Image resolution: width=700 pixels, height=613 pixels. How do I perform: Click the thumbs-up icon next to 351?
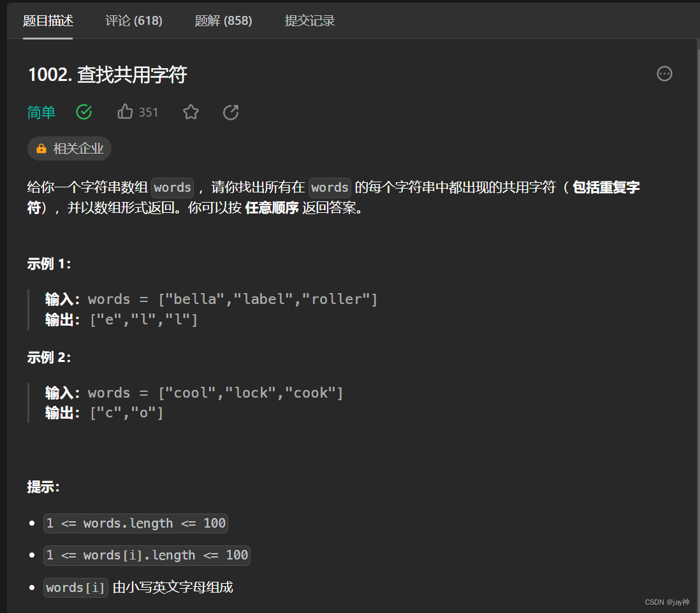coord(125,112)
